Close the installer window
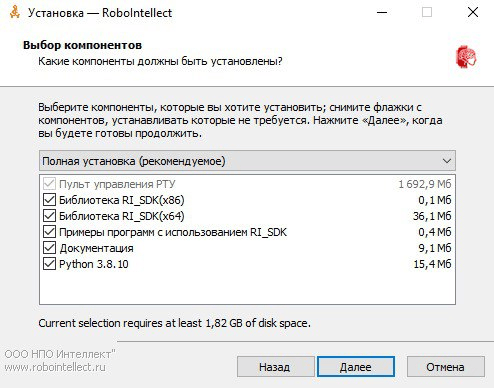494x388 pixels. [x=473, y=13]
